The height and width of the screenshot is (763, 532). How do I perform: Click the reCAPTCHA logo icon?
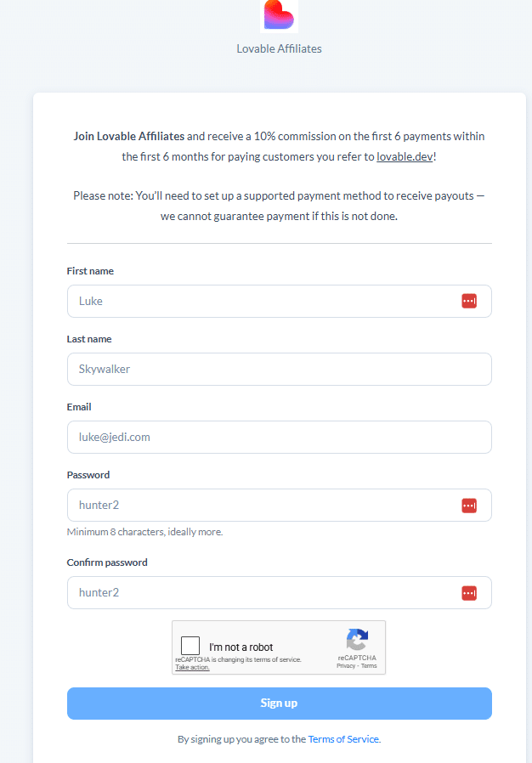tap(357, 640)
